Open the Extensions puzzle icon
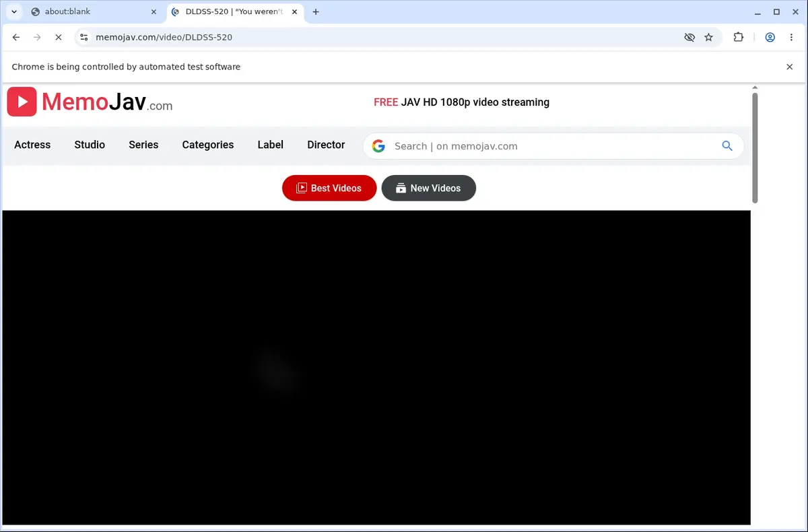 point(739,37)
